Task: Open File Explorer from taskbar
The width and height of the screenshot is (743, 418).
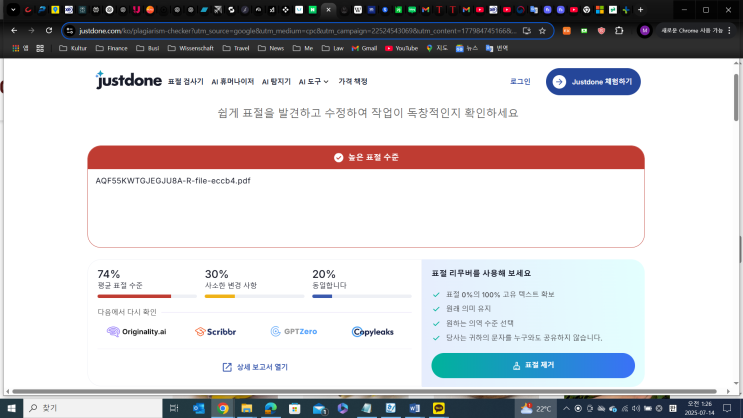Action: [x=246, y=408]
